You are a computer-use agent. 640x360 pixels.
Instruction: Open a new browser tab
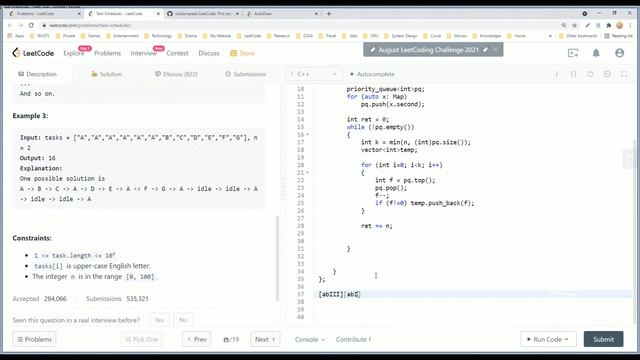(x=329, y=13)
